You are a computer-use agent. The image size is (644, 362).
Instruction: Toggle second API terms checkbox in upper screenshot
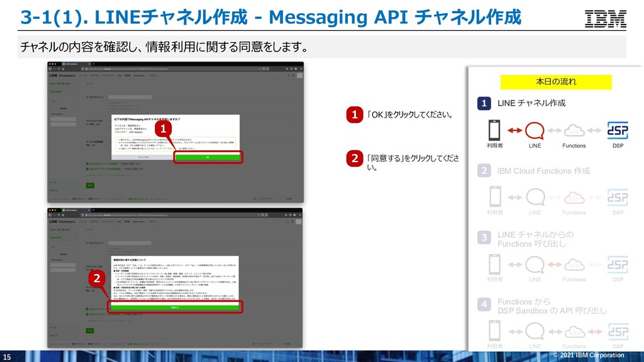point(87,168)
